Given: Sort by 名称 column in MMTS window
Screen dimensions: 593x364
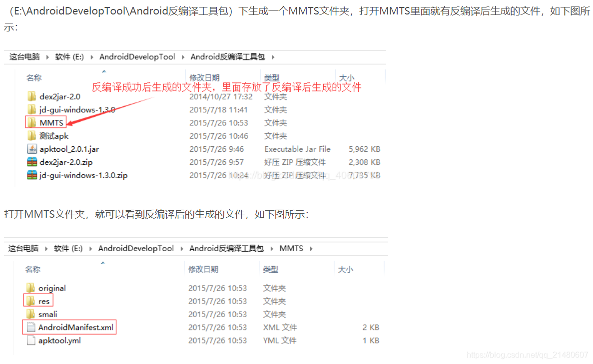Looking at the screenshot, I should tap(33, 270).
